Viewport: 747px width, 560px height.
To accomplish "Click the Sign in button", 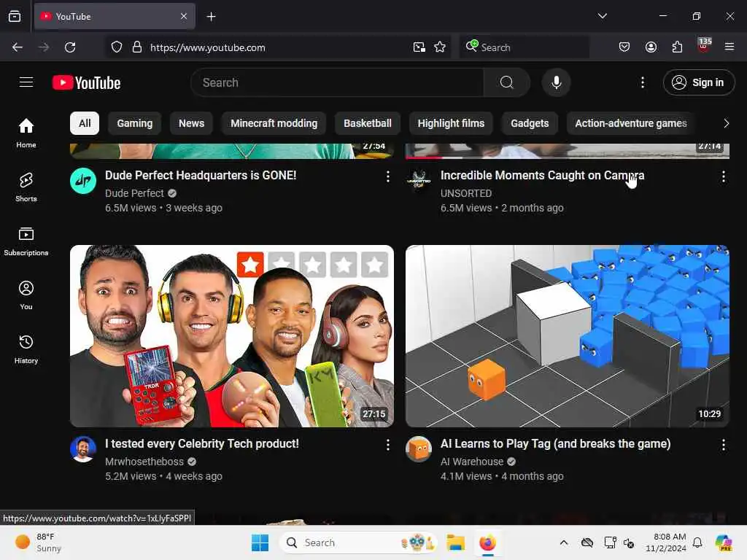I will click(x=698, y=82).
